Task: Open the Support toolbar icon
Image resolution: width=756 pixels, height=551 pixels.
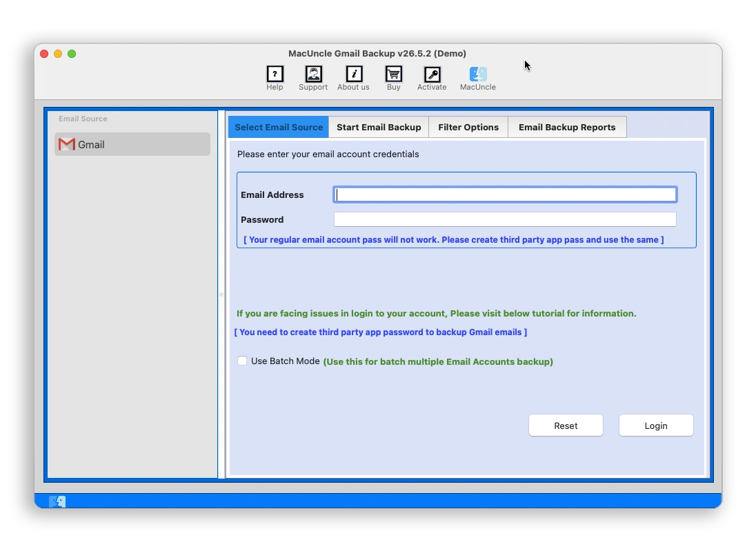Action: point(313,74)
